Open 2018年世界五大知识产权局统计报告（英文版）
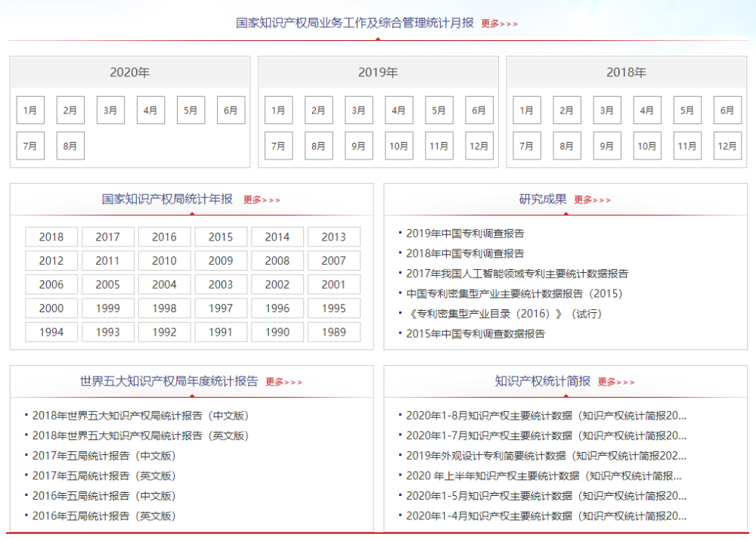 point(140,435)
